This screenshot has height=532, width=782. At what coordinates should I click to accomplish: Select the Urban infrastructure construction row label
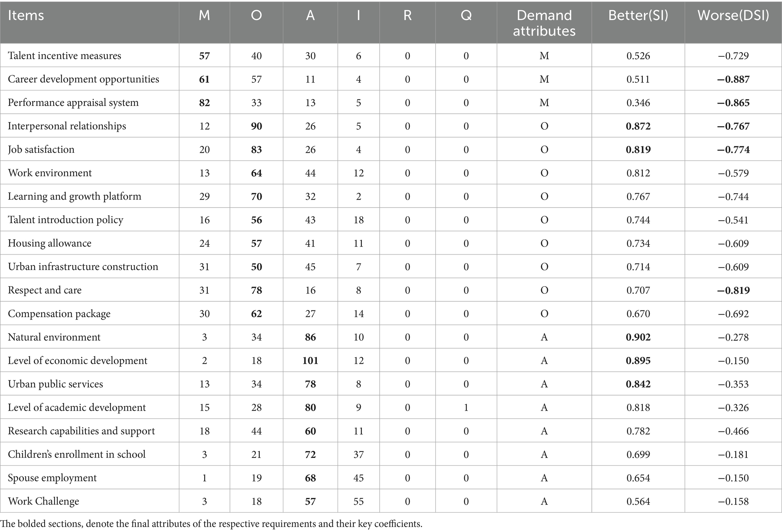pos(83,267)
